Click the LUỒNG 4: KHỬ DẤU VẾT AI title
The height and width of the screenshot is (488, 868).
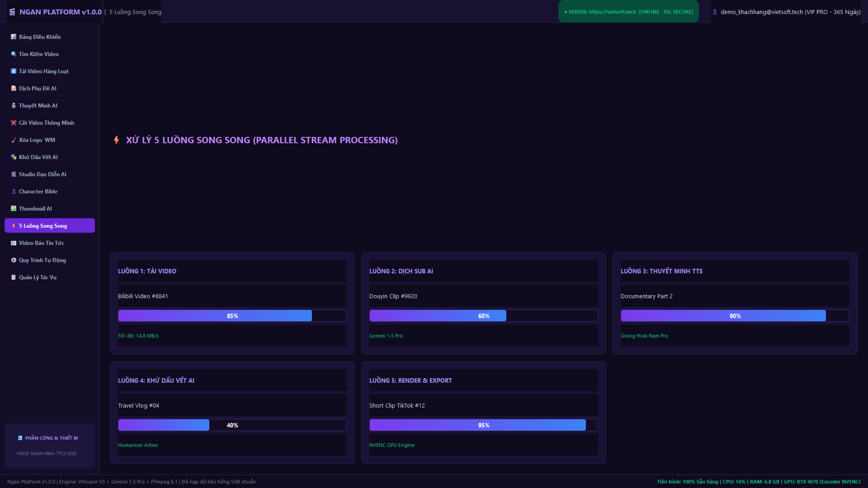[x=156, y=380]
